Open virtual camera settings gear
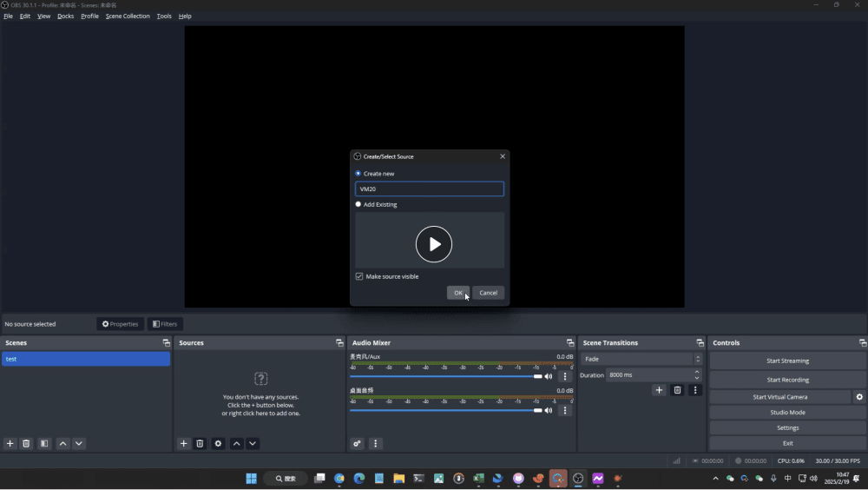Image resolution: width=868 pixels, height=490 pixels. point(859,397)
